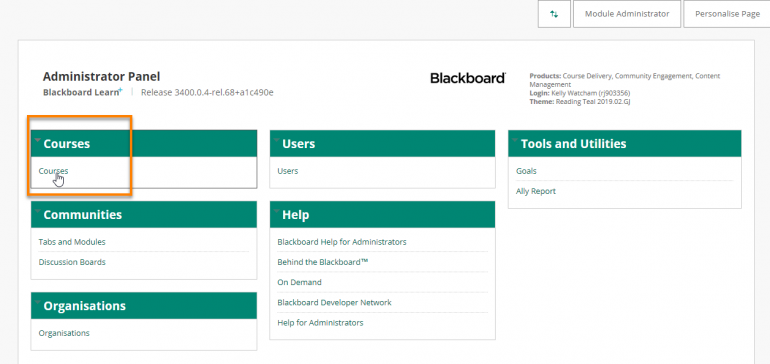Click the Administrator Panel heading
770x364 pixels.
click(x=102, y=77)
